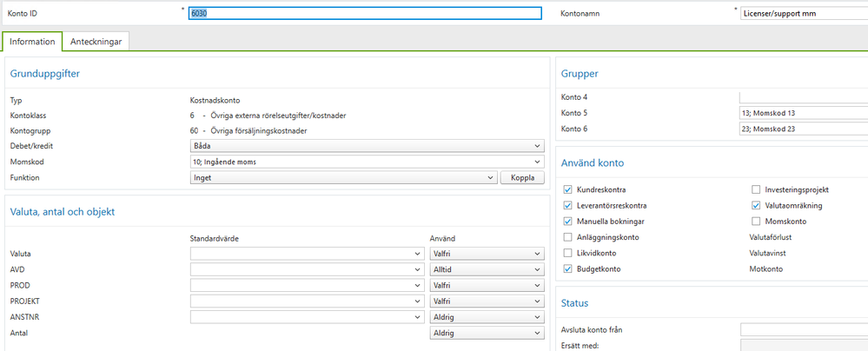Toggle the Kundreskontra checkbox
Screen dimensions: 868x351
pyautogui.click(x=567, y=189)
